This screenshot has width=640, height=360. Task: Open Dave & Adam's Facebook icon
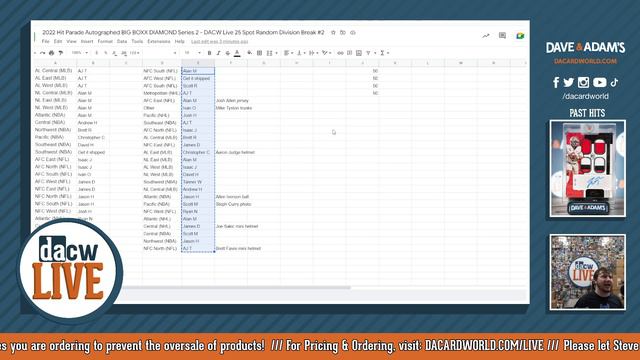(x=556, y=82)
